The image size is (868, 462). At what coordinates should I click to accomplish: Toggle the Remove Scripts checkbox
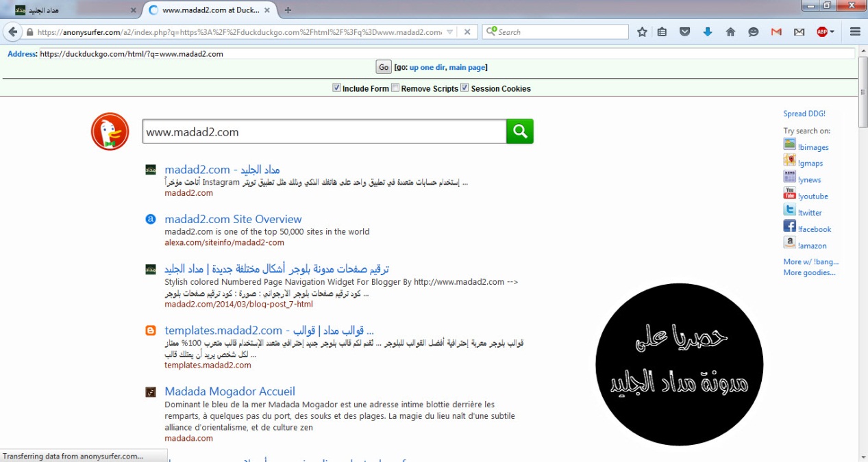pos(395,88)
